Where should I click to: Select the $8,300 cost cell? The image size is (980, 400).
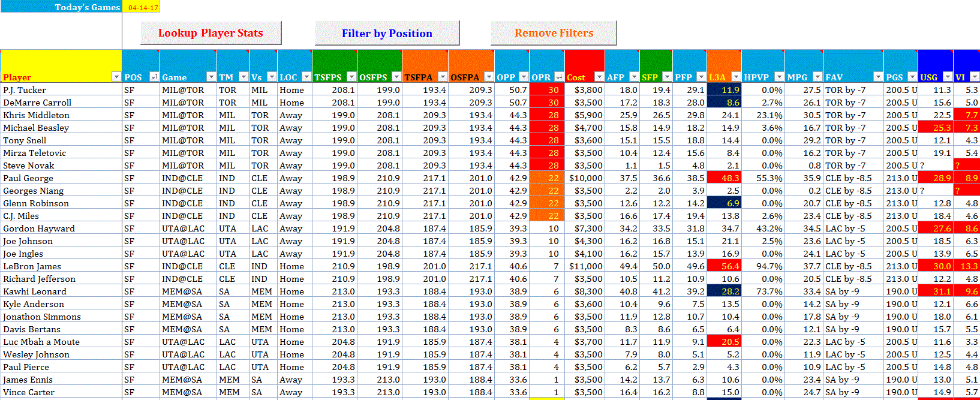[x=585, y=291]
